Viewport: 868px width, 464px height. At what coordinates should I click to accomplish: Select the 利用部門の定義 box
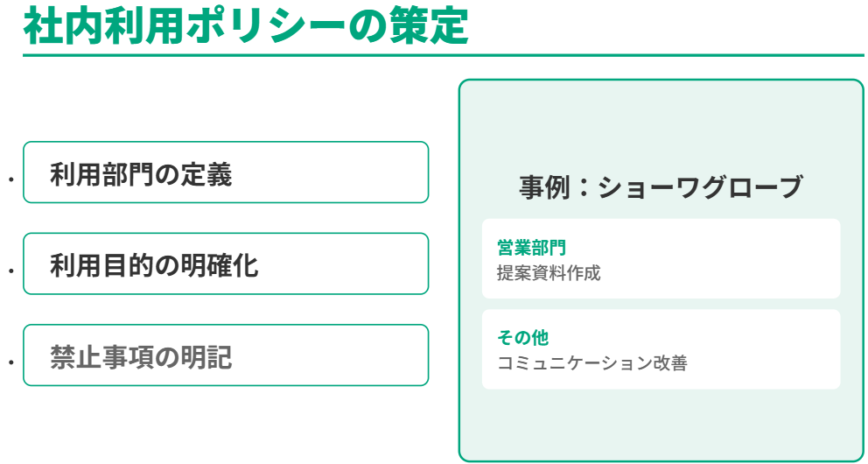[226, 172]
